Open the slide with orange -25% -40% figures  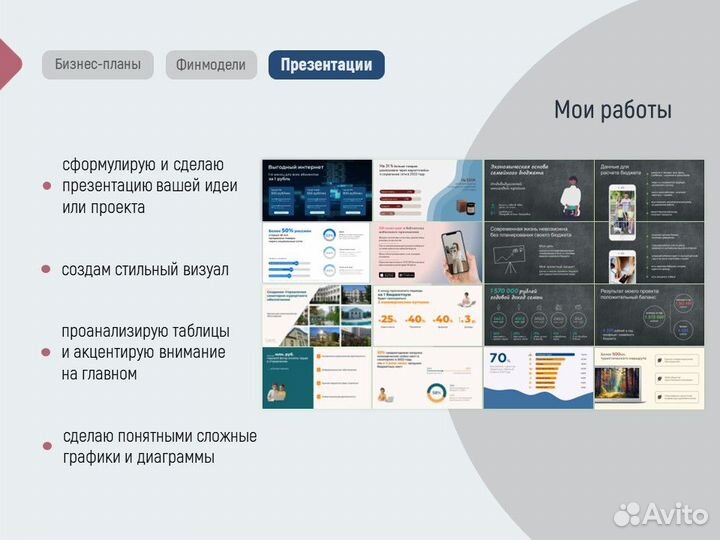point(428,315)
